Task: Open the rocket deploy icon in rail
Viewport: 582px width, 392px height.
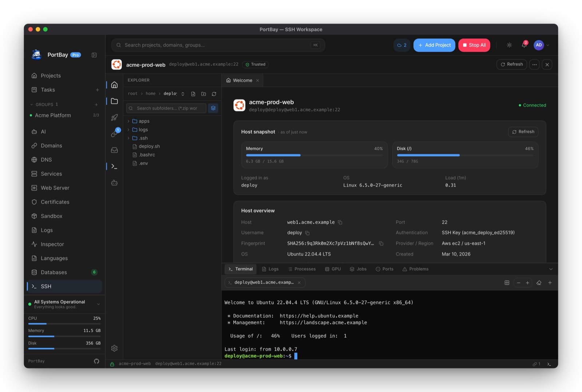Action: 114,117
